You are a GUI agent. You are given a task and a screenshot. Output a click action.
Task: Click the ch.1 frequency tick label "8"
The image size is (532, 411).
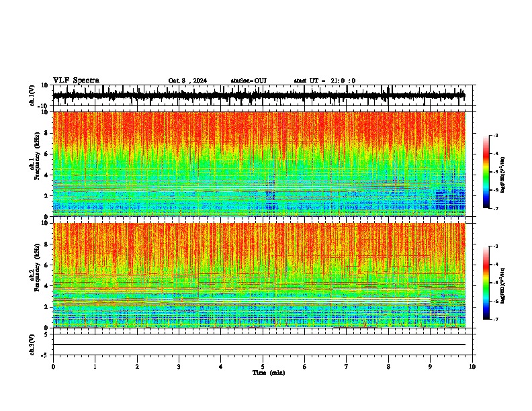click(46, 133)
